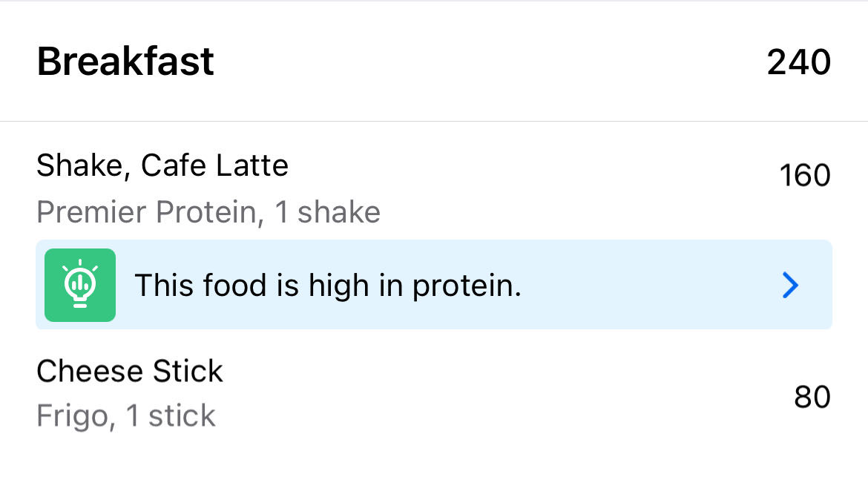Image resolution: width=868 pixels, height=494 pixels.
Task: Open the Cheese Stick food item
Action: 130,371
